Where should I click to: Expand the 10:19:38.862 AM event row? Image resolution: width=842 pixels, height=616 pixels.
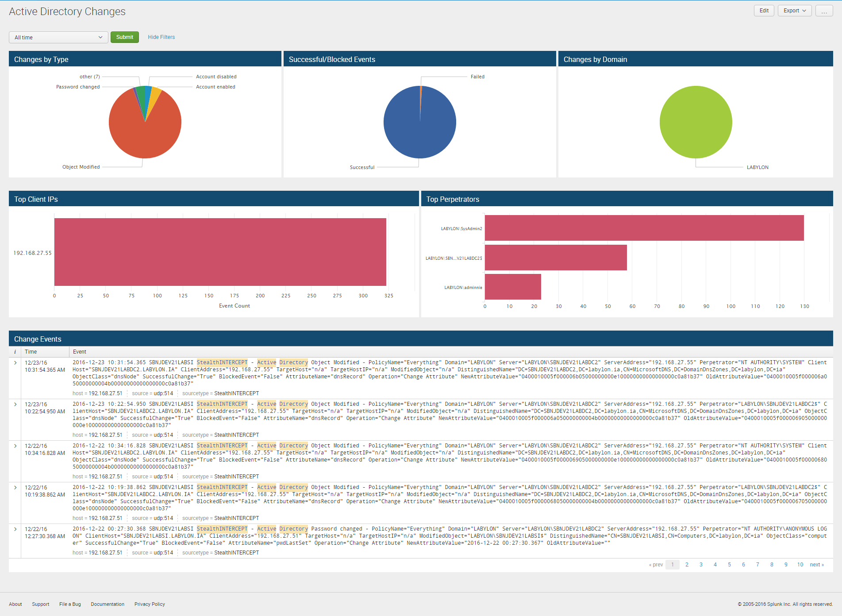(15, 488)
